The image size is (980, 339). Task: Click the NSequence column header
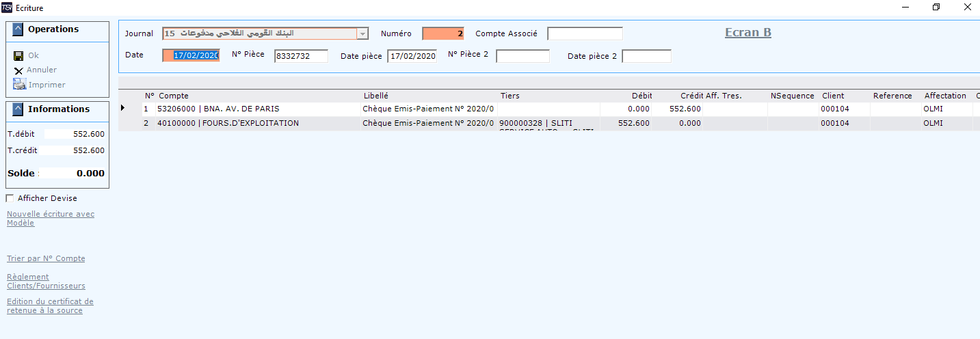click(x=792, y=96)
